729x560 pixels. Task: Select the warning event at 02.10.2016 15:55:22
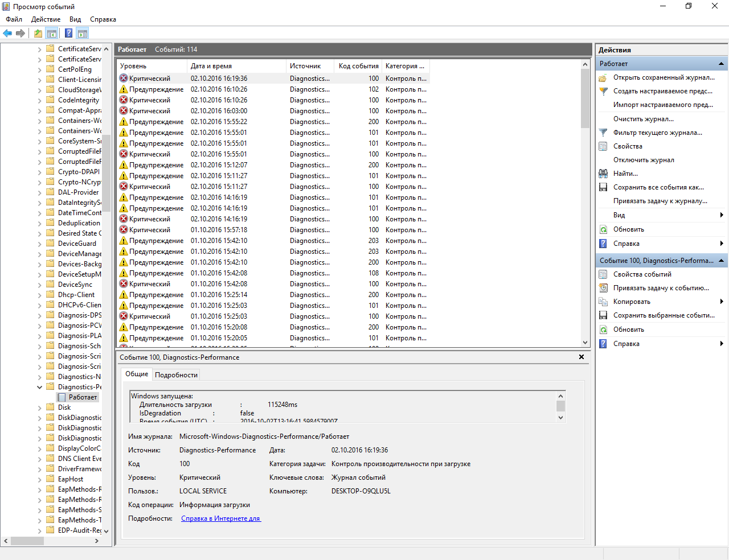(273, 122)
